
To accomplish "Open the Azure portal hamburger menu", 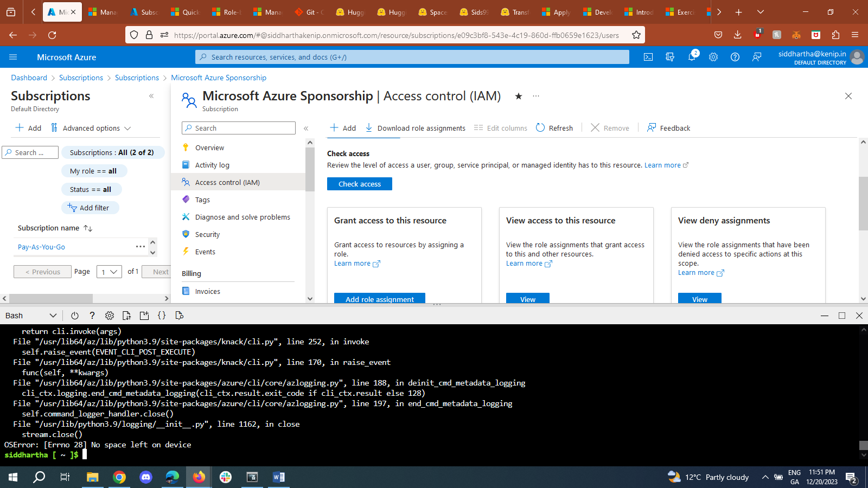I will click(x=13, y=57).
